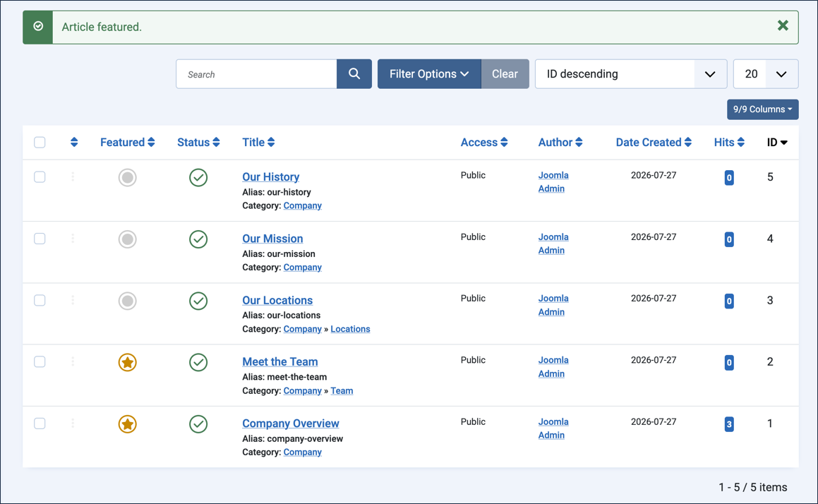Click 'Alias: our-locations' text
Screen dimensions: 818x504
tap(281, 315)
